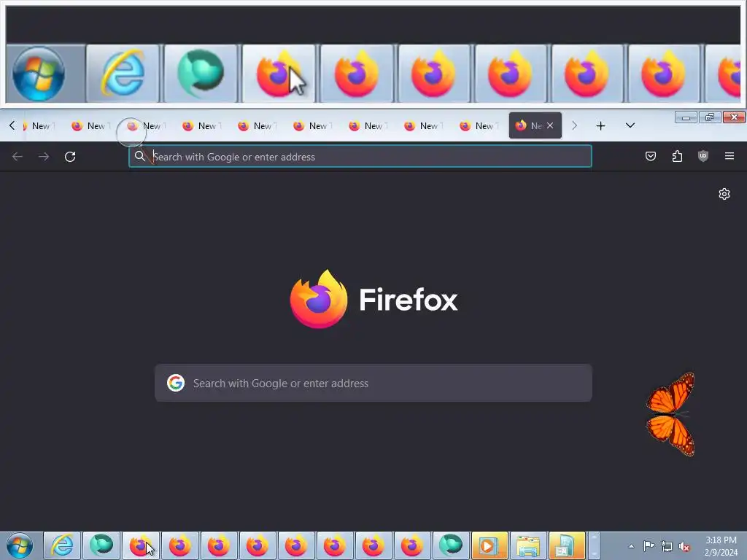Open the List all tabs dropdown

coord(630,125)
